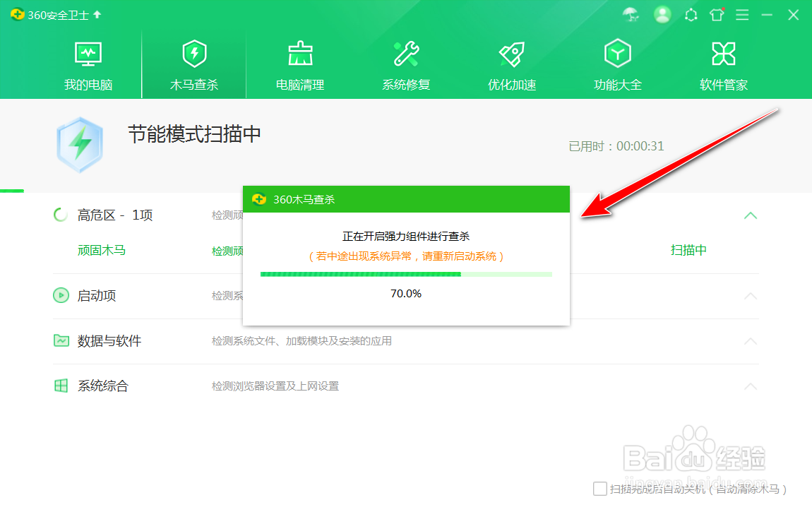Close the 360安全卫士 window
Screen dimensions: 812x512
[794, 15]
